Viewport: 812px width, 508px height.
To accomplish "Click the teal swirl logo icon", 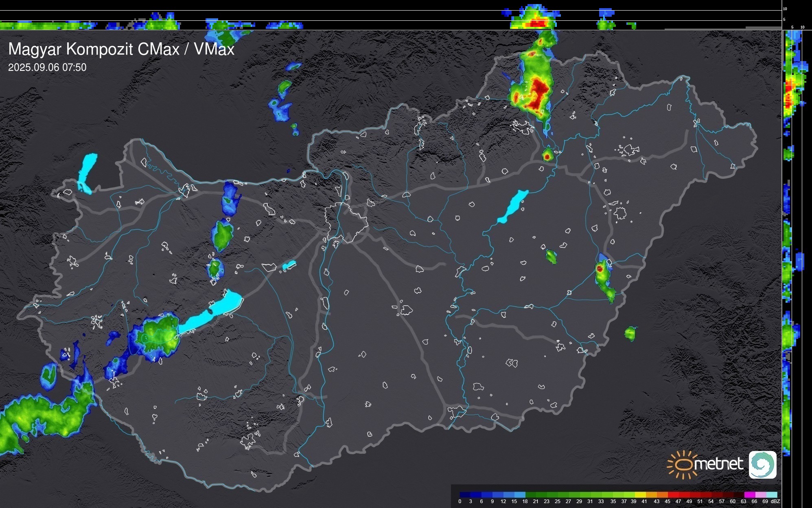I will click(x=762, y=465).
